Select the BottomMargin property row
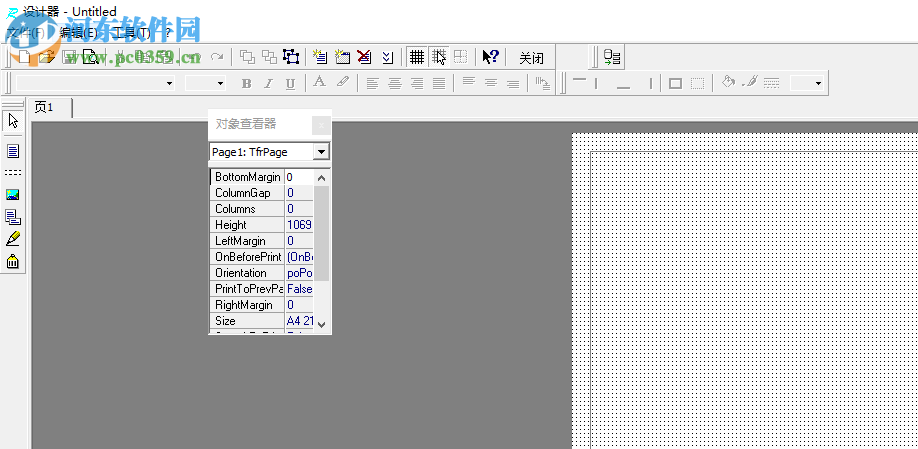The image size is (918, 449). pyautogui.click(x=262, y=177)
